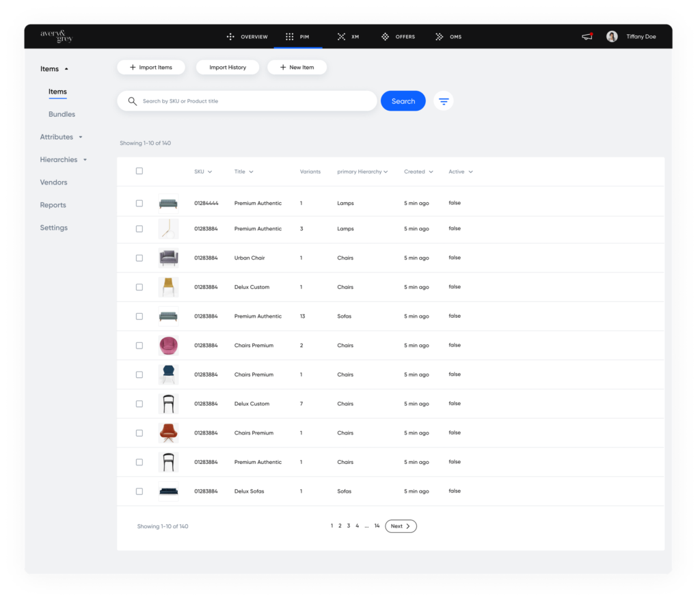Open the Overview section icon

point(230,36)
